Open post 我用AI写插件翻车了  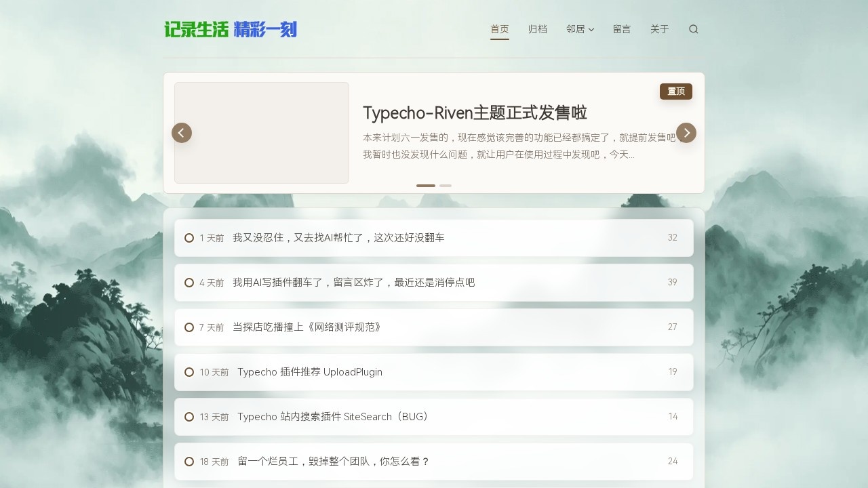click(353, 283)
